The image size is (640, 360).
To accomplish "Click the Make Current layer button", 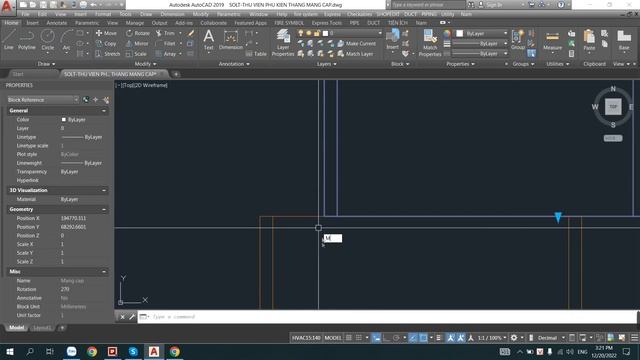I will tap(356, 43).
